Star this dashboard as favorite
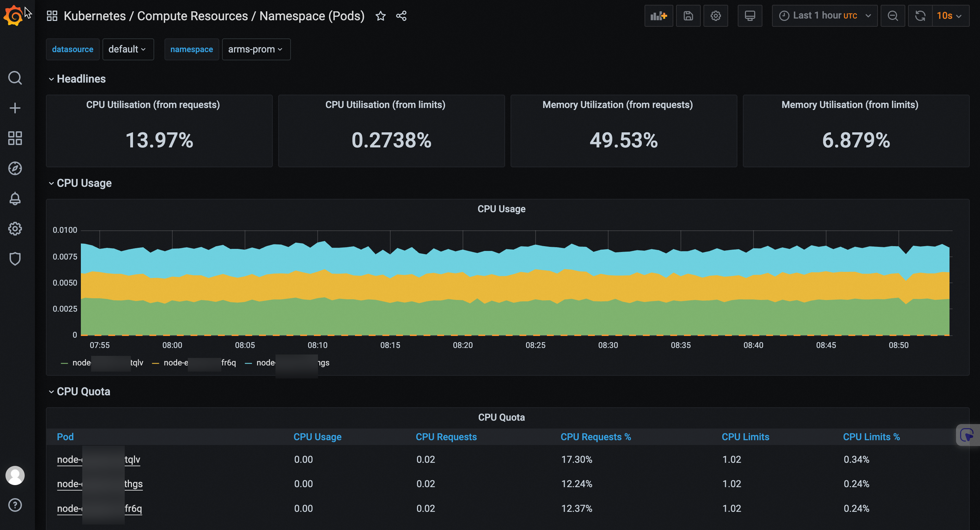 click(380, 16)
